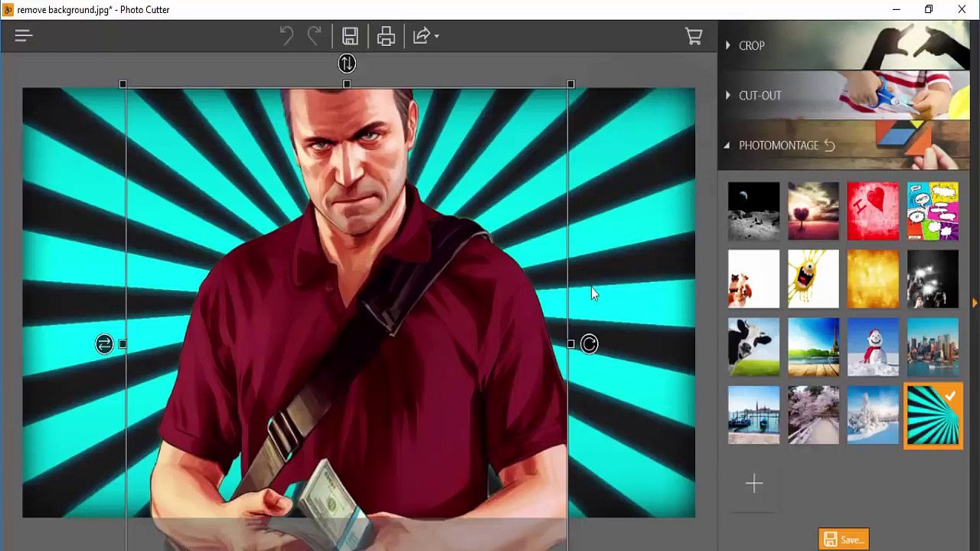The image size is (980, 551).
Task: Minimize the Photo Cutter window
Action: coord(896,10)
